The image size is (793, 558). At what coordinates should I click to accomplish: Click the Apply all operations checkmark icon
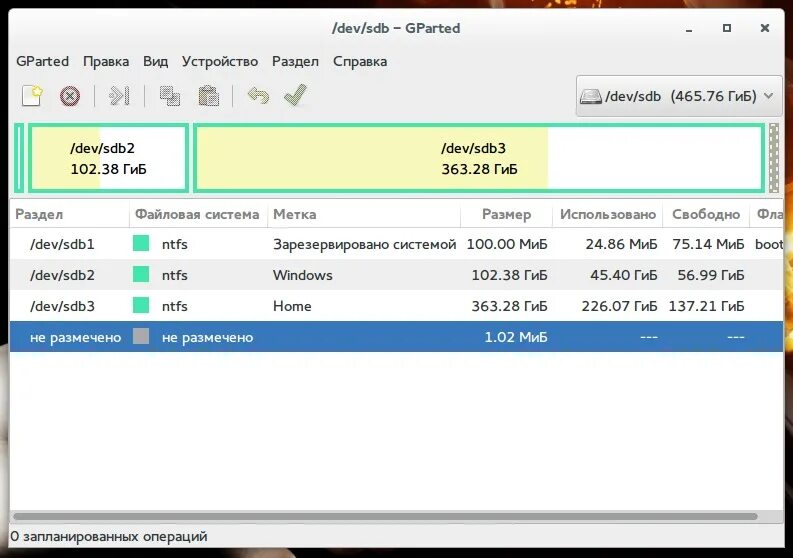coord(295,95)
